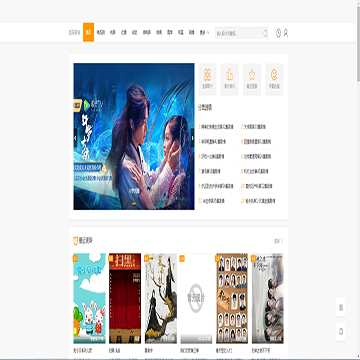Open the 扫黑 red curtain poster
The height and width of the screenshot is (360, 360).
(x=125, y=298)
